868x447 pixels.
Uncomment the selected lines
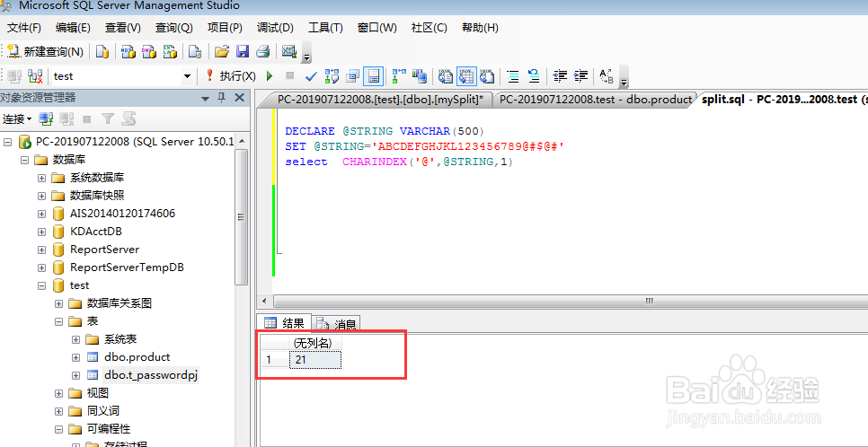click(x=534, y=75)
